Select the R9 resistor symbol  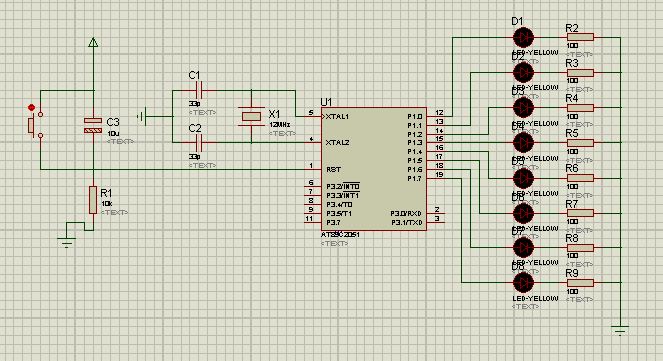(580, 282)
